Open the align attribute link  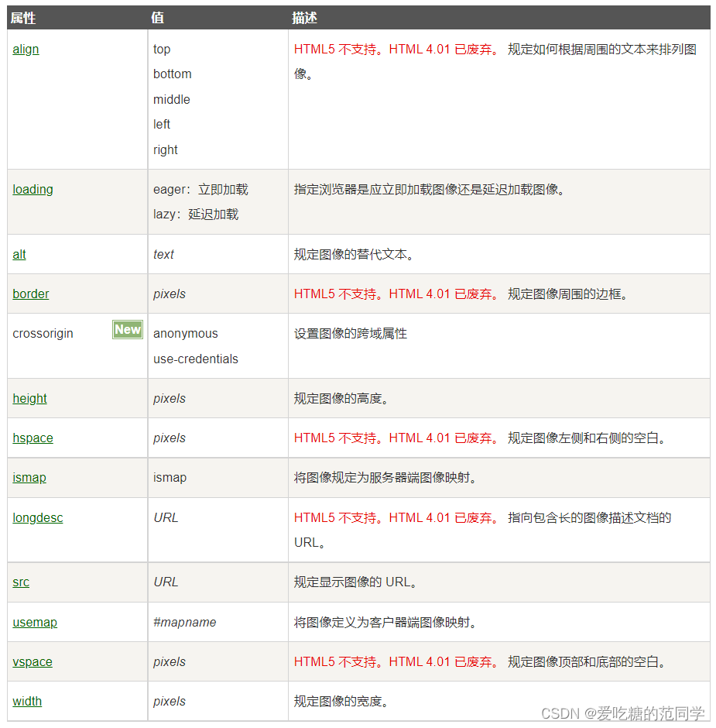coord(26,50)
